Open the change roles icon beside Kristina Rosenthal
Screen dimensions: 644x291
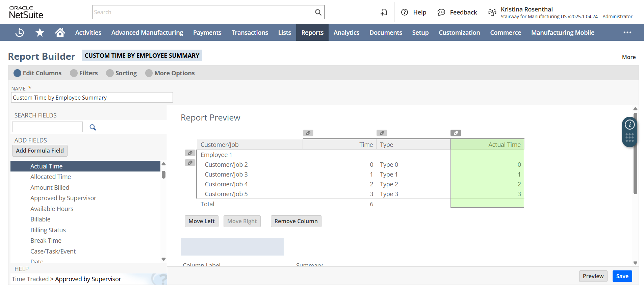point(492,12)
